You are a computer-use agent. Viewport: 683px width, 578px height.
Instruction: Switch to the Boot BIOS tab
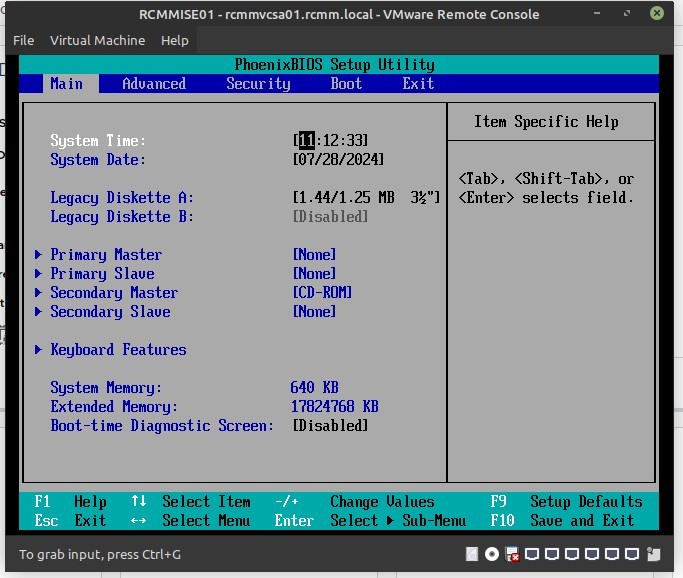(x=346, y=83)
